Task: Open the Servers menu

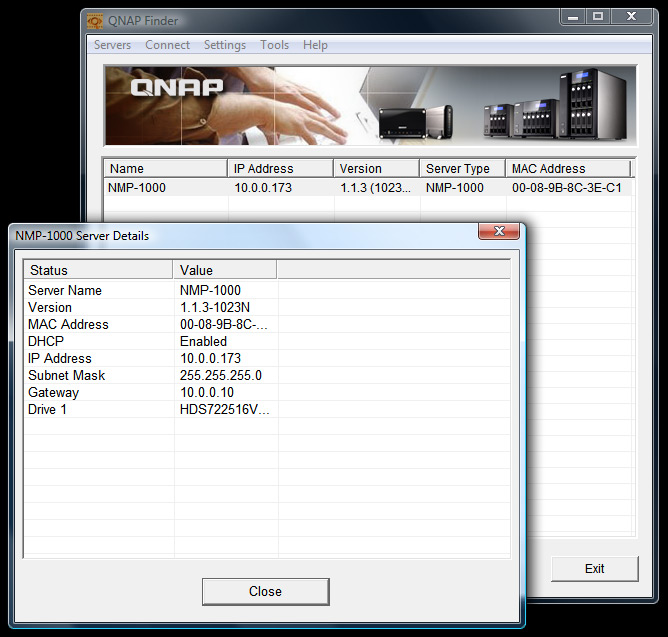Action: point(112,45)
